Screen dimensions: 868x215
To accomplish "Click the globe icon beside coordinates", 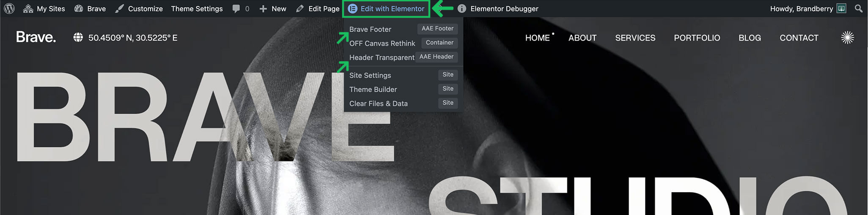I will [x=78, y=38].
